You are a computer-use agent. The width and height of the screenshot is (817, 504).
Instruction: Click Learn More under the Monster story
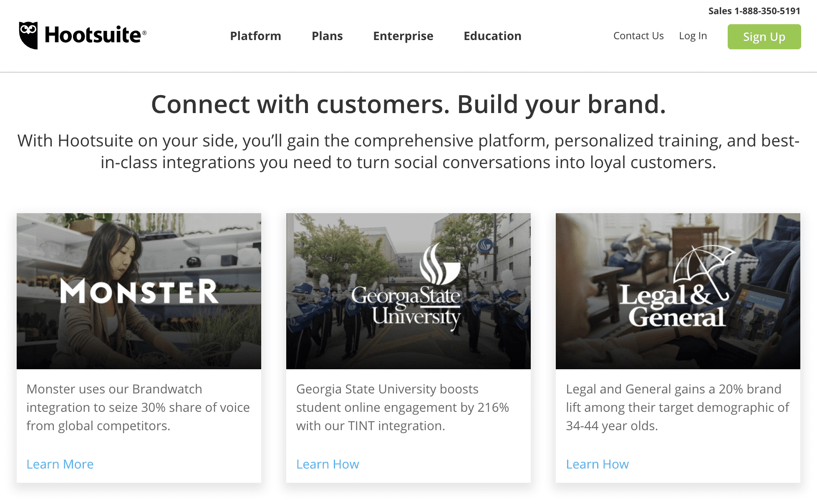click(x=60, y=464)
